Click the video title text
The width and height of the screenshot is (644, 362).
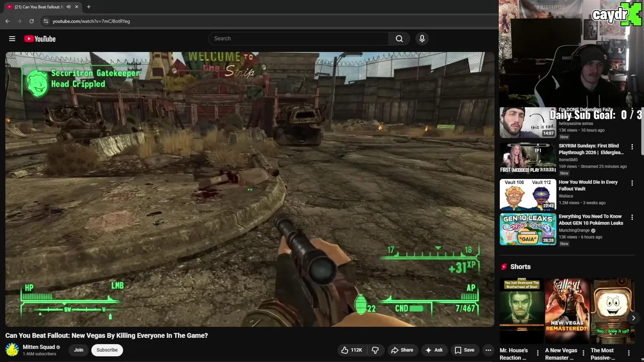click(107, 335)
